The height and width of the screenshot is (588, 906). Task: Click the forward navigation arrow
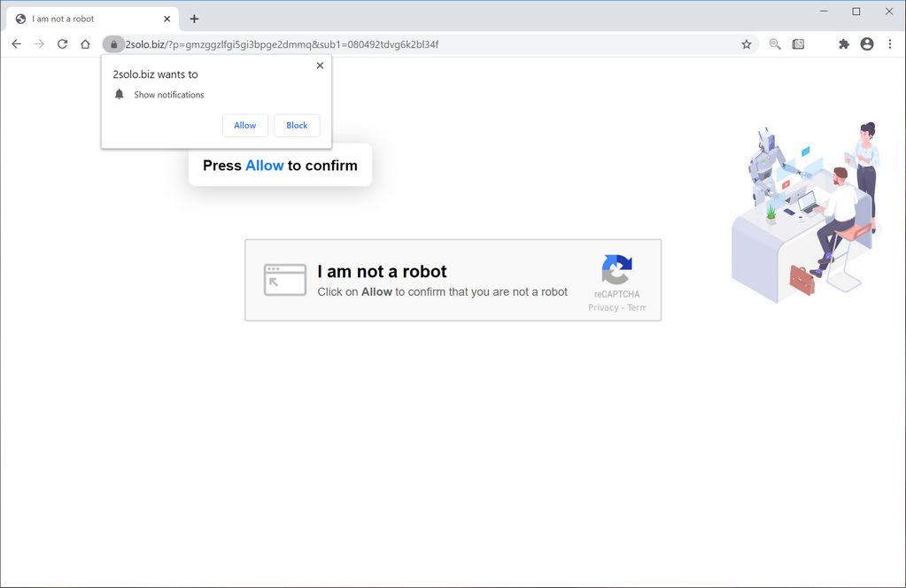click(x=38, y=43)
